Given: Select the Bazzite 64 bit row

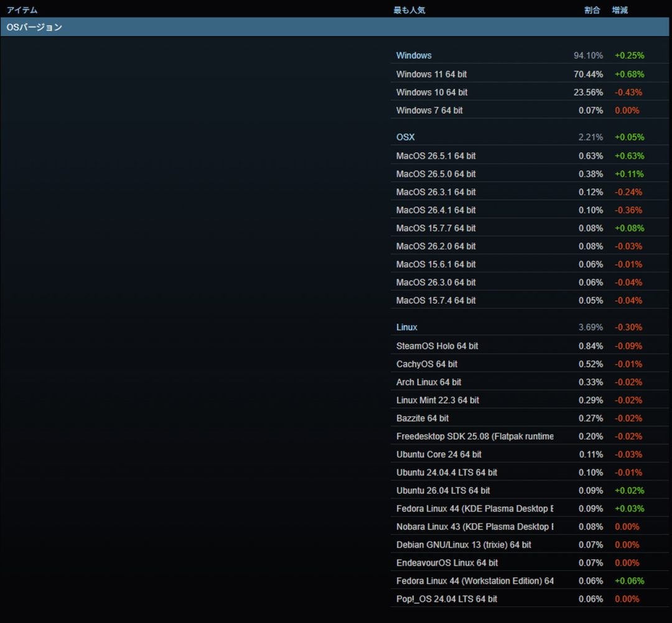Looking at the screenshot, I should point(530,418).
